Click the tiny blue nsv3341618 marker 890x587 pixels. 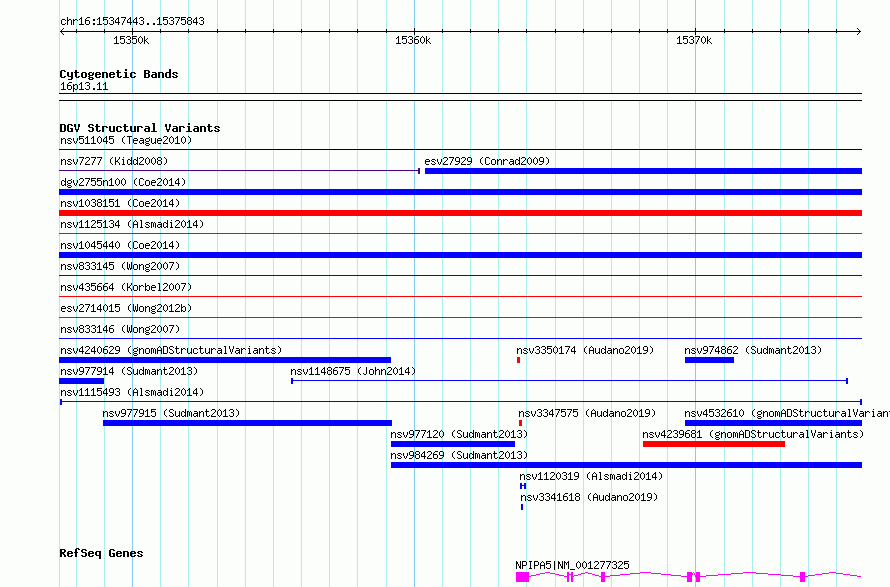522,507
